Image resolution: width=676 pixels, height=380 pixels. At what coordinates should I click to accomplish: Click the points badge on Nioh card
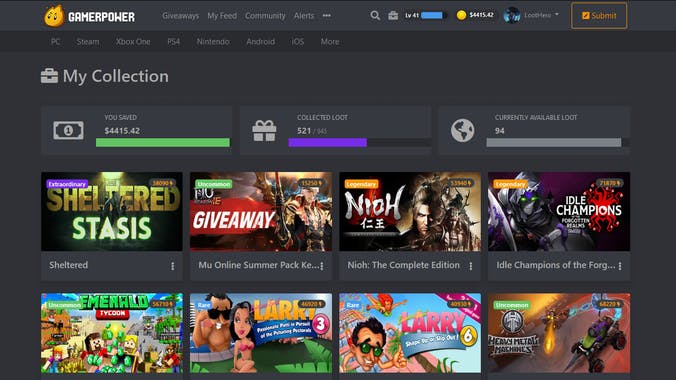(x=461, y=183)
